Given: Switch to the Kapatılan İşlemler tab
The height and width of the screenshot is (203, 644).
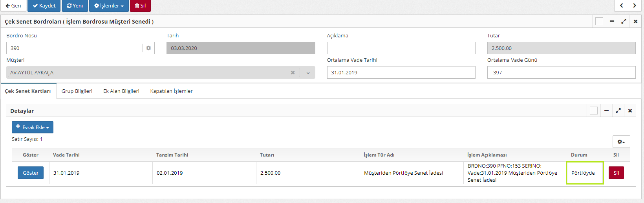Looking at the screenshot, I should point(171,91).
